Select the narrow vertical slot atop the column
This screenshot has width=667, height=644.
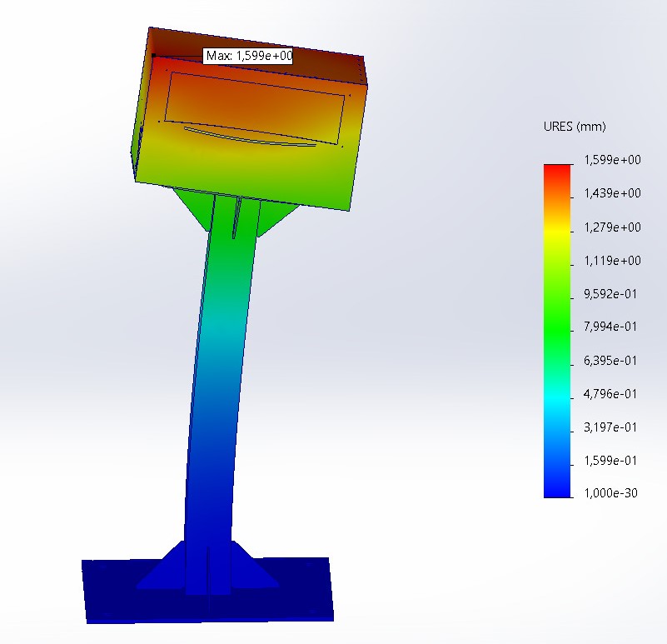point(237,218)
